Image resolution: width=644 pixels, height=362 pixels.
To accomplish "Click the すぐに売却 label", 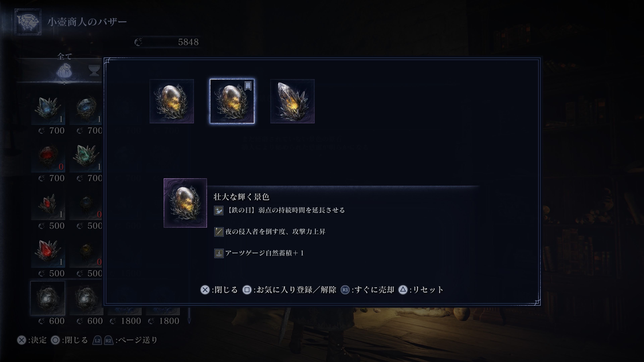I will (374, 290).
